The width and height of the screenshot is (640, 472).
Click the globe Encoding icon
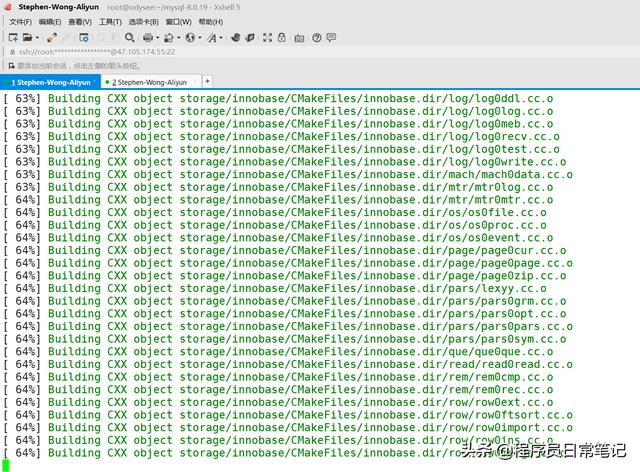tap(190, 38)
